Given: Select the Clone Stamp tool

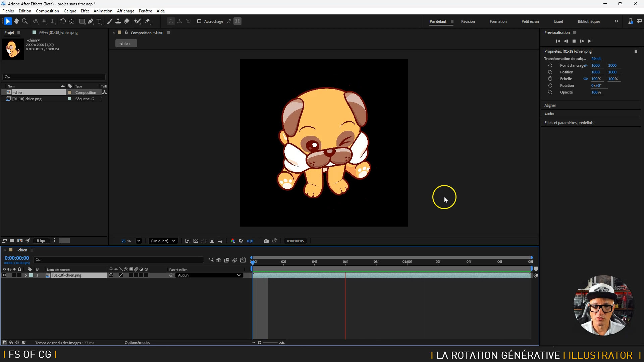Looking at the screenshot, I should pyautogui.click(x=118, y=21).
